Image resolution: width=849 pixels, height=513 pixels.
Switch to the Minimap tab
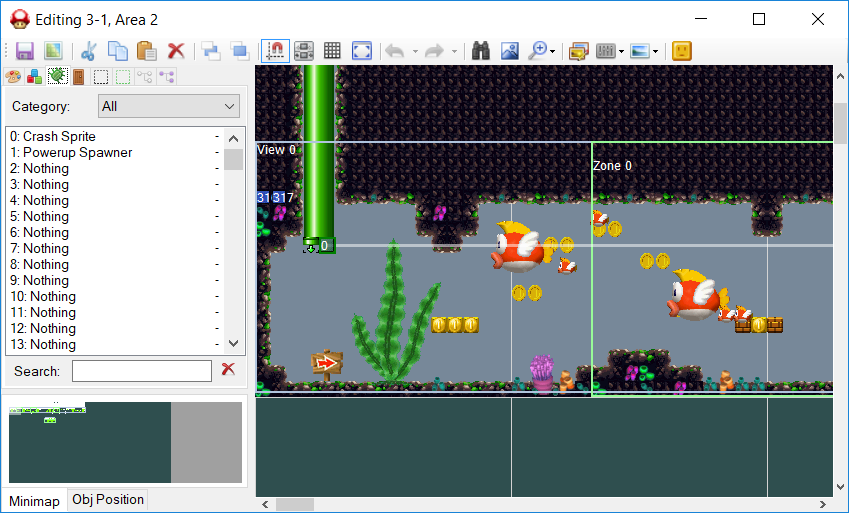[35, 501]
